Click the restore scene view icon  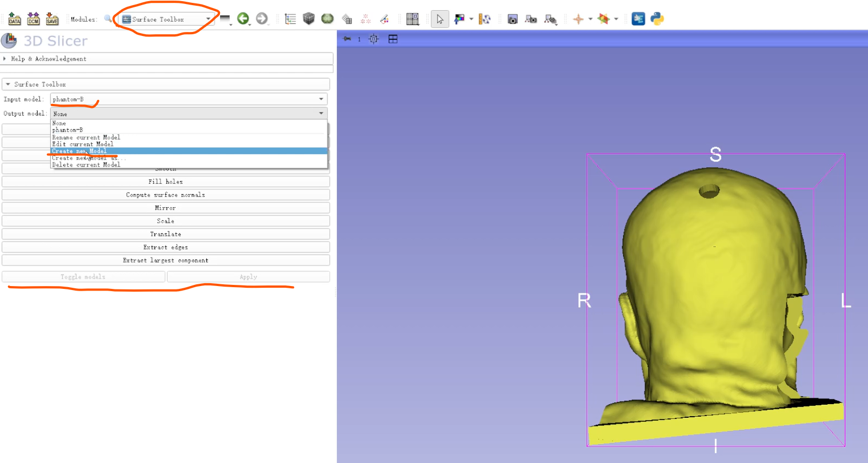pos(550,19)
